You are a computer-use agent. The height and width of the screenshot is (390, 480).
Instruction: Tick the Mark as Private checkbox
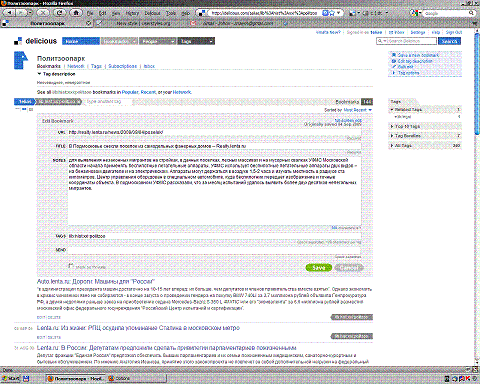click(71, 266)
